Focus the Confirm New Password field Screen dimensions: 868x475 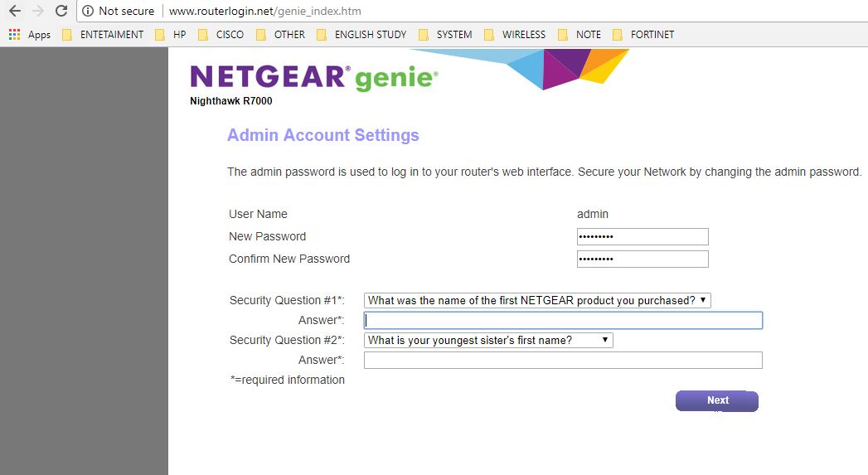(x=643, y=259)
